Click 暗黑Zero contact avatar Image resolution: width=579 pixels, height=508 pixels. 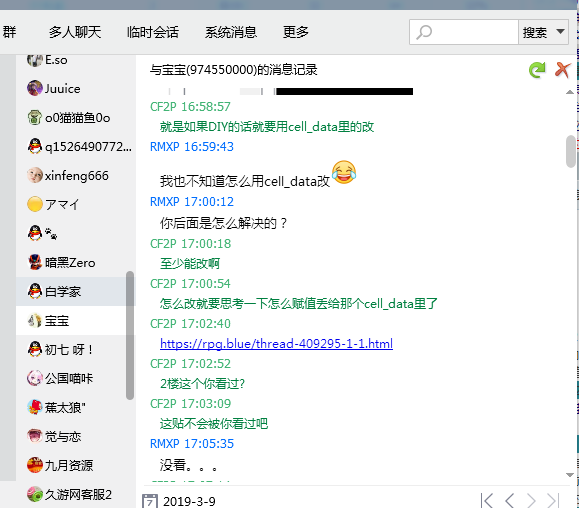pos(35,262)
